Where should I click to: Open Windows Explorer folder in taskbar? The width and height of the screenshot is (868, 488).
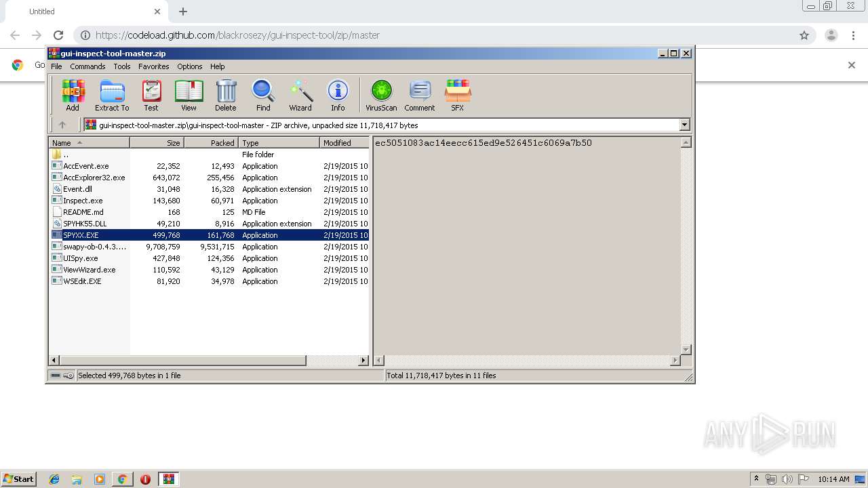point(77,479)
